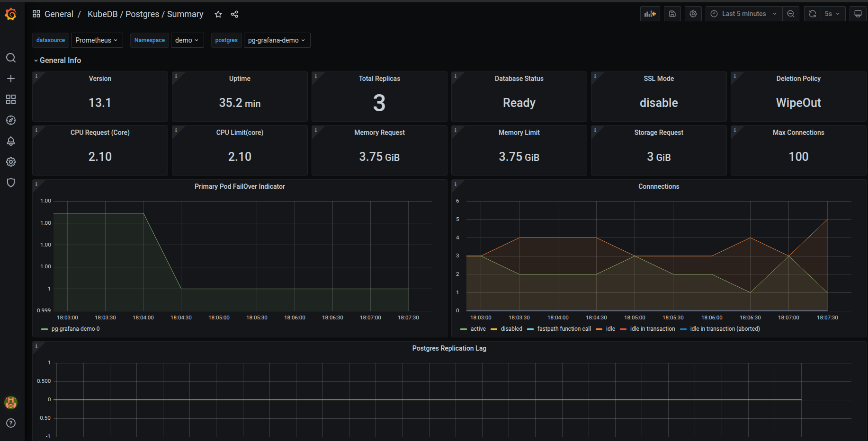Open Grafana home logo

(11, 15)
